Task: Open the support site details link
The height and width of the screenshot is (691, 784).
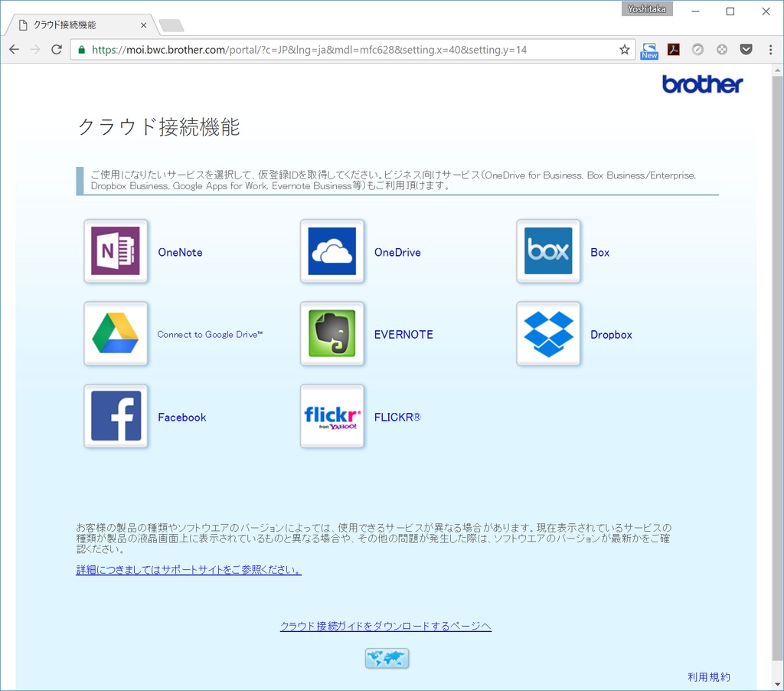Action: tap(188, 569)
